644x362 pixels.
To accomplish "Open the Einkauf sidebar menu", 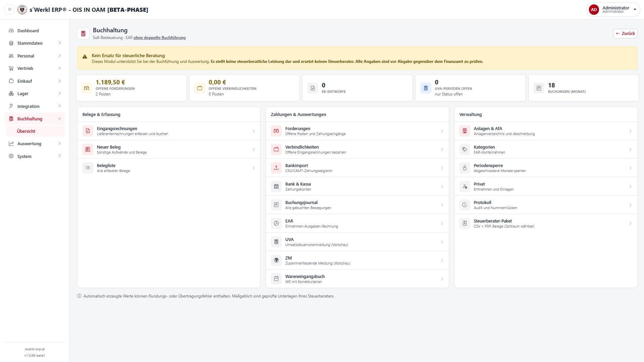I will pos(35,81).
